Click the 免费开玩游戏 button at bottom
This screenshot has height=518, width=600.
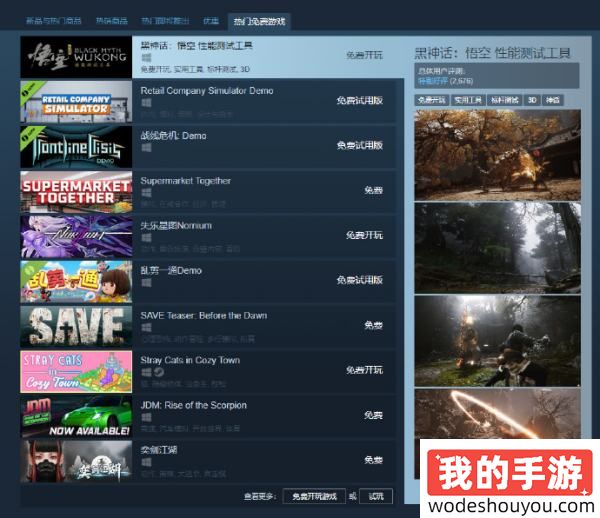tap(314, 496)
